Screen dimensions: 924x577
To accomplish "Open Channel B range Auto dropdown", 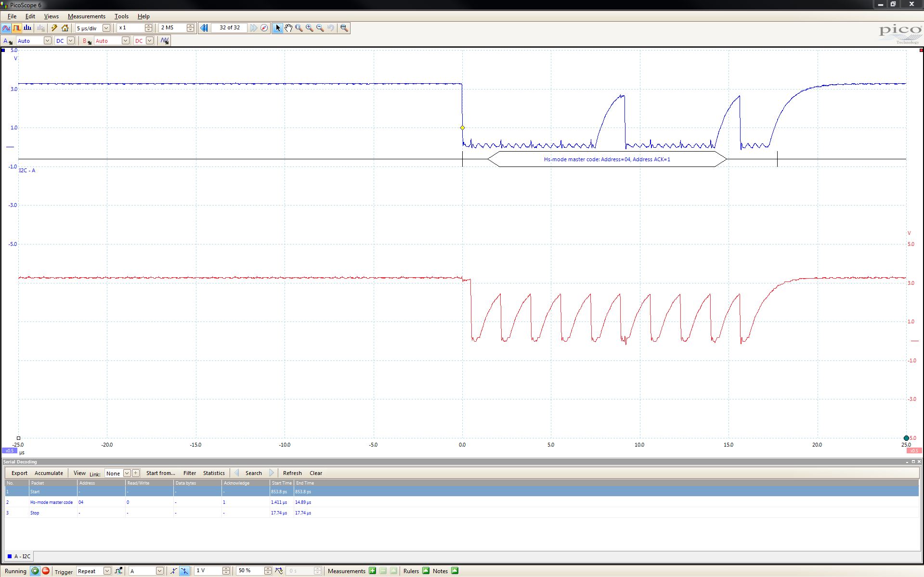I will coord(125,41).
